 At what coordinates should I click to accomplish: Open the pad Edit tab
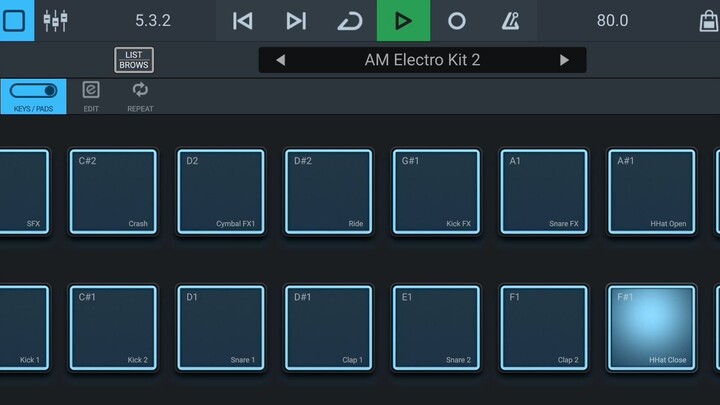pos(91,96)
